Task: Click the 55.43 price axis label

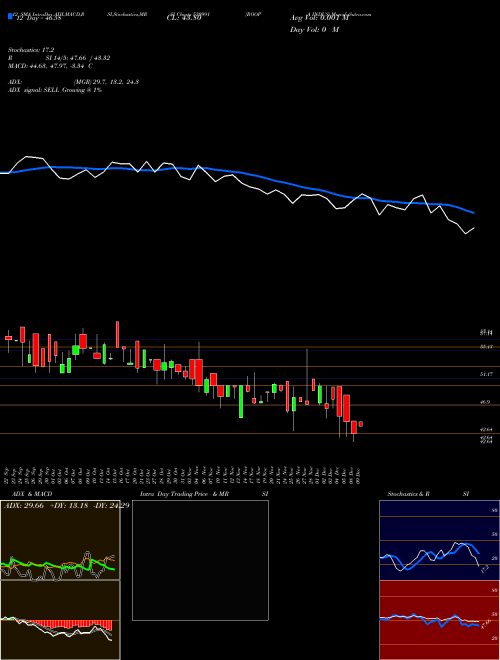Action: pos(486,347)
